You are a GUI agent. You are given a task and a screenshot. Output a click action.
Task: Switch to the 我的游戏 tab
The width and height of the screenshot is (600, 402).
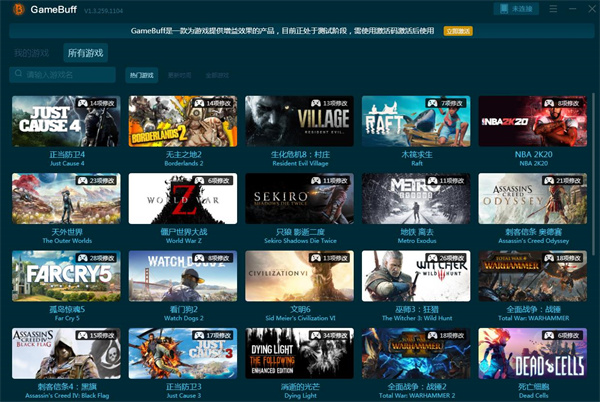[x=31, y=53]
